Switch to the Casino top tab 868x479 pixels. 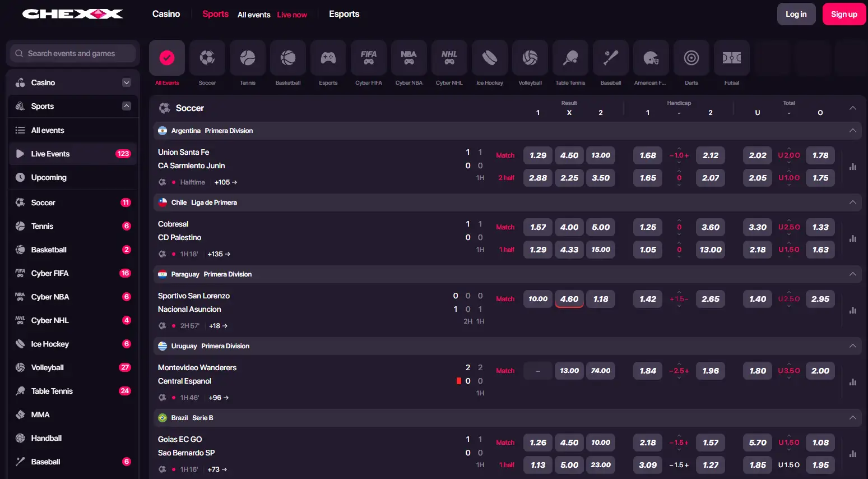pos(166,14)
